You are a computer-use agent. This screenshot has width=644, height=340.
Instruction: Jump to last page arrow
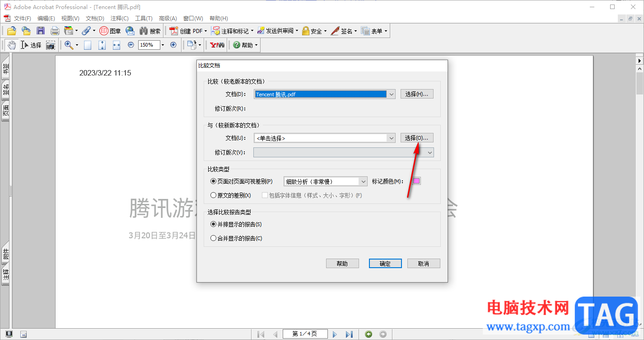pos(349,334)
